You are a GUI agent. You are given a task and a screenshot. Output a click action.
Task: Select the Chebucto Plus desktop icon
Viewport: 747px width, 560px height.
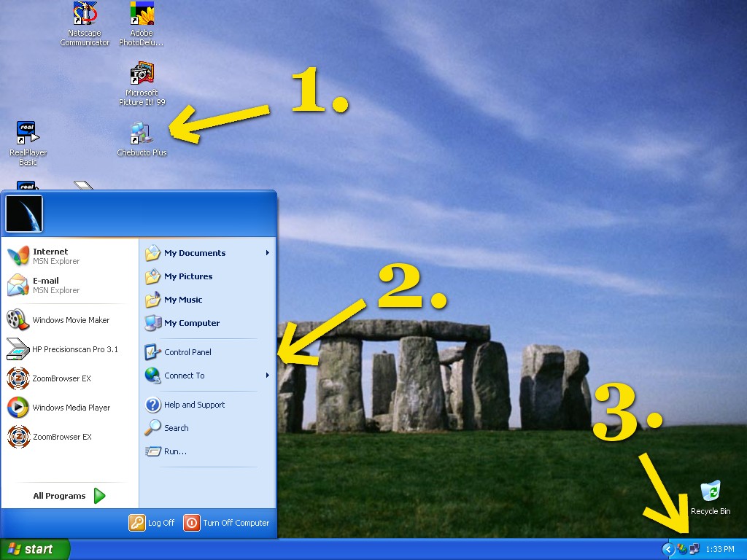[142, 133]
